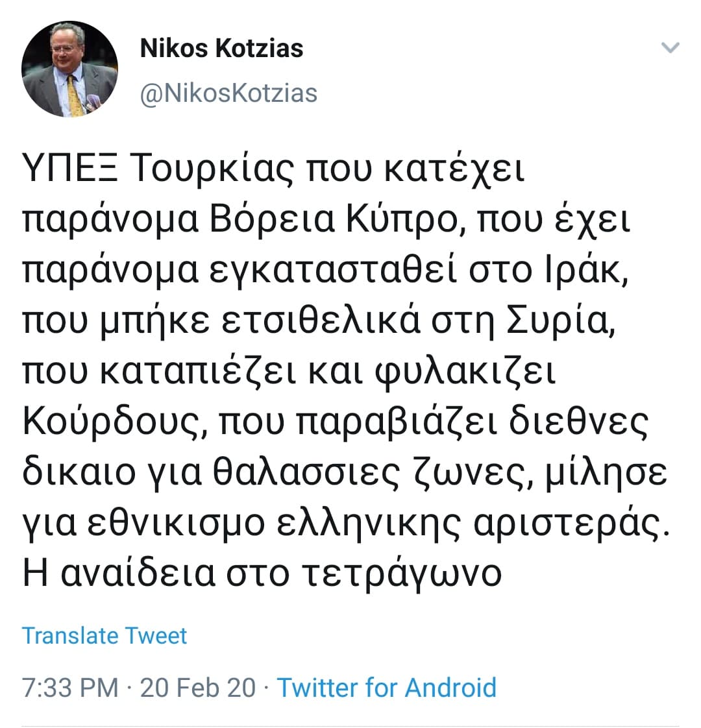
Task: Open the tweet options chevron menu
Action: click(669, 47)
